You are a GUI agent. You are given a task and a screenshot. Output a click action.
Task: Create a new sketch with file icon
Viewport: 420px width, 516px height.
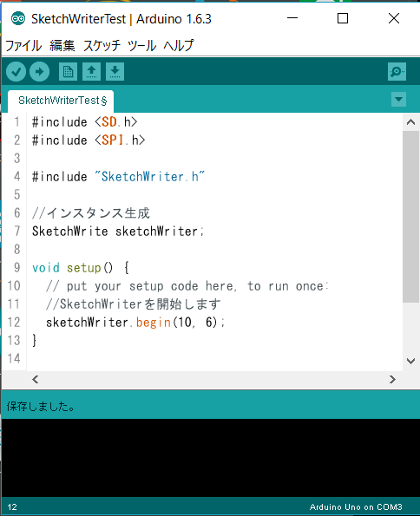(x=69, y=71)
